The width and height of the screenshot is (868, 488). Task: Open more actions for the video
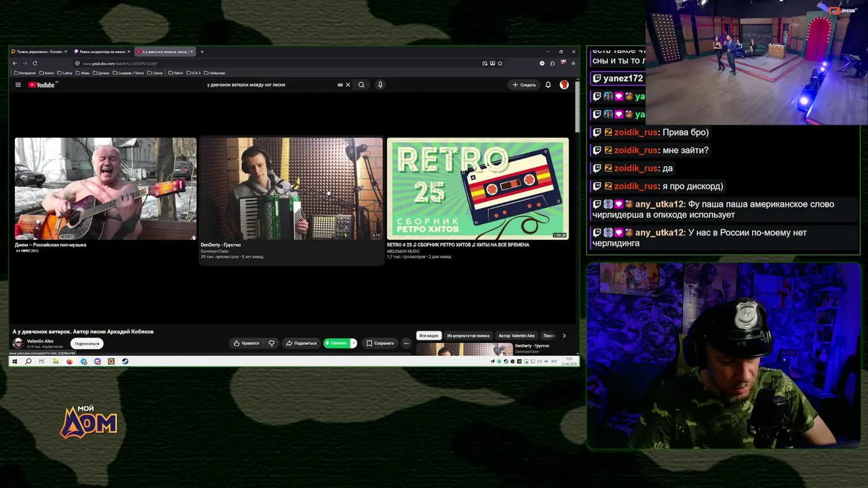[406, 343]
